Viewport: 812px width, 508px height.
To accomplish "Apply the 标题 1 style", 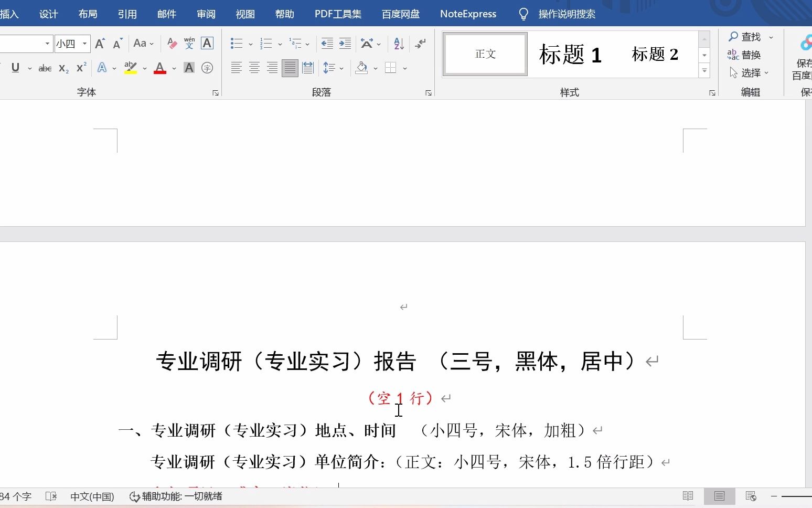I will pos(570,54).
